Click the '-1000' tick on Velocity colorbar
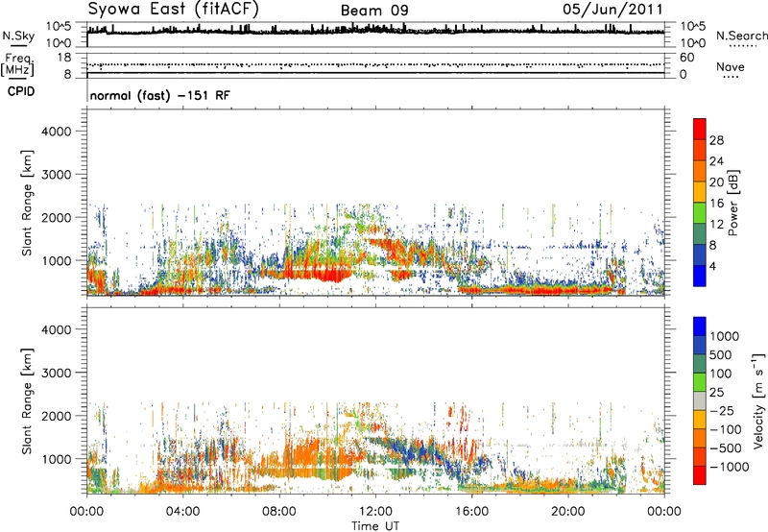 (x=729, y=467)
